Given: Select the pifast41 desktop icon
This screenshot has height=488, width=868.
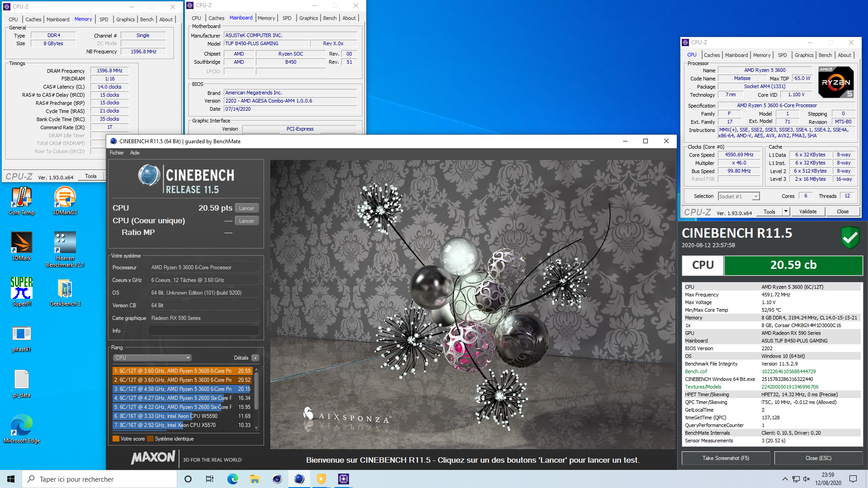Looking at the screenshot, I should click(x=21, y=339).
